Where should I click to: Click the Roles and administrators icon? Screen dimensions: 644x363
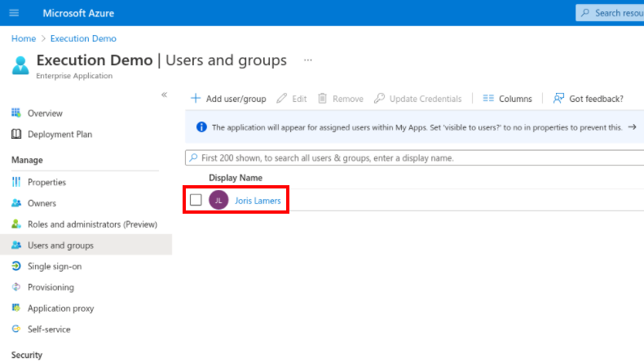(x=16, y=224)
